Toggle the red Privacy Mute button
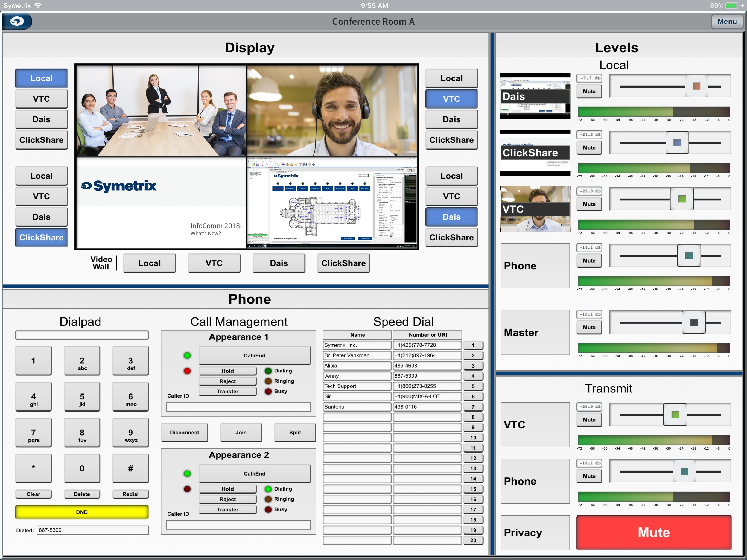The width and height of the screenshot is (747, 560). 653,532
